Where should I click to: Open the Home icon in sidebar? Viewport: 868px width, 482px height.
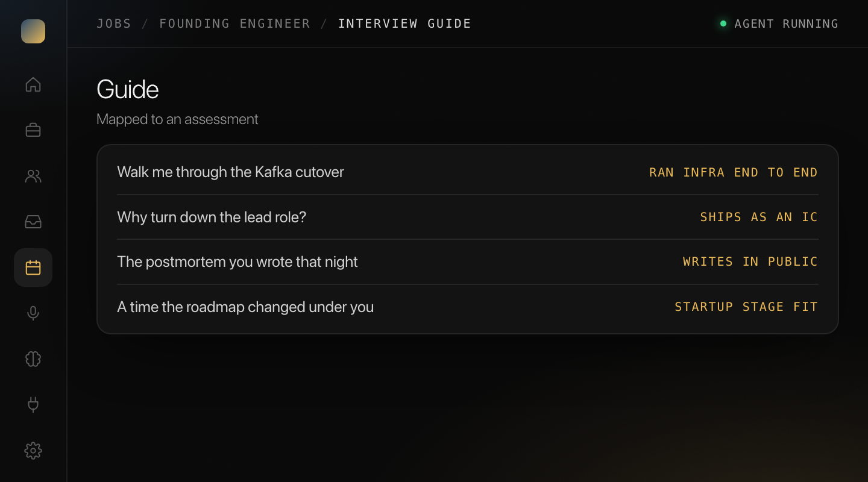pos(33,84)
